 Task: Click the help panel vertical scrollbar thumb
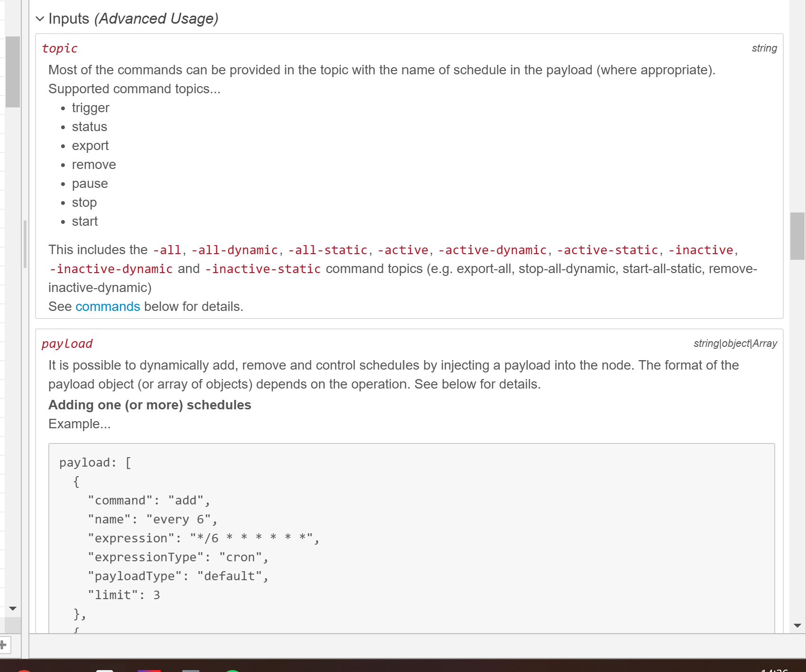pyautogui.click(x=797, y=236)
